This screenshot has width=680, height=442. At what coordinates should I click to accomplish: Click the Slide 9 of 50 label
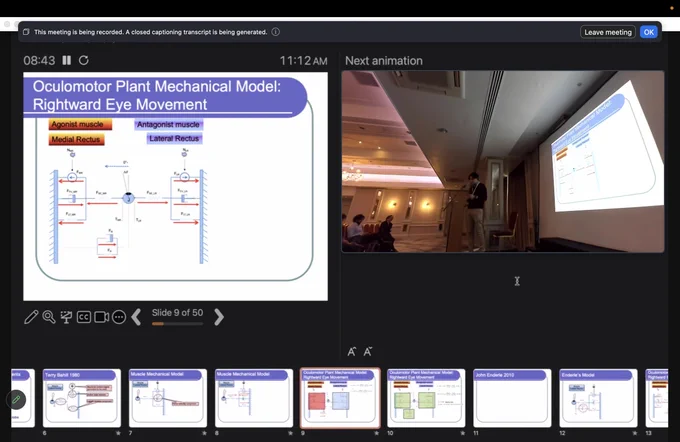point(177,313)
